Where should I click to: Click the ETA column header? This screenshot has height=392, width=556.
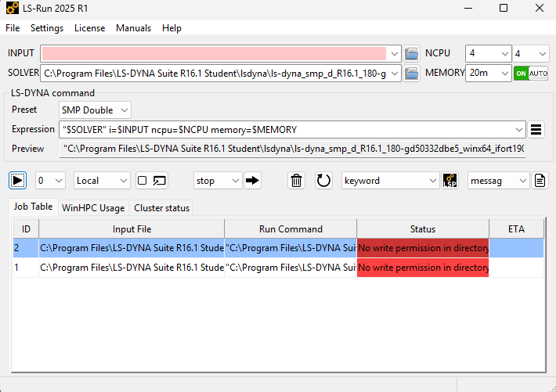[x=516, y=229]
